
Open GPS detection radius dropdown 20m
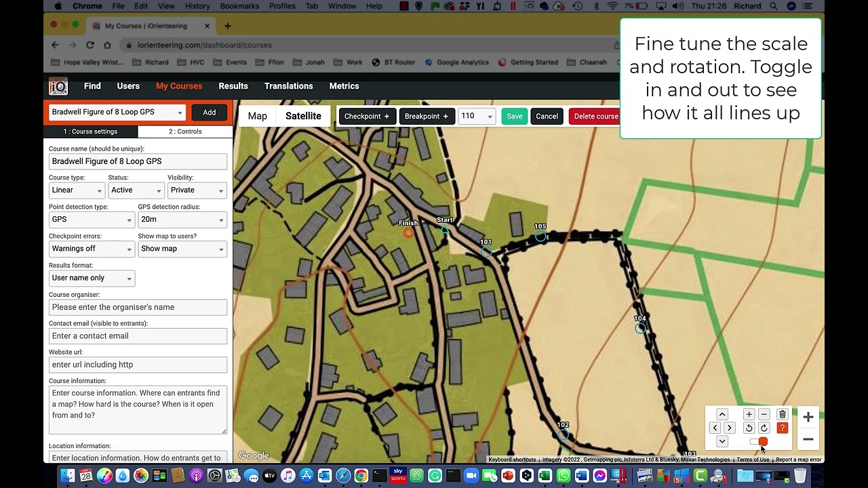tap(182, 220)
